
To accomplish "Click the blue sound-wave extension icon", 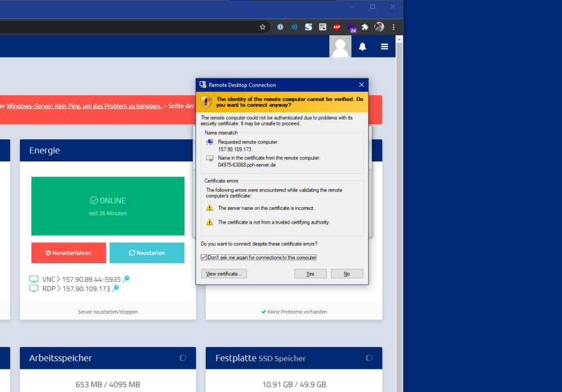I will click(x=294, y=27).
